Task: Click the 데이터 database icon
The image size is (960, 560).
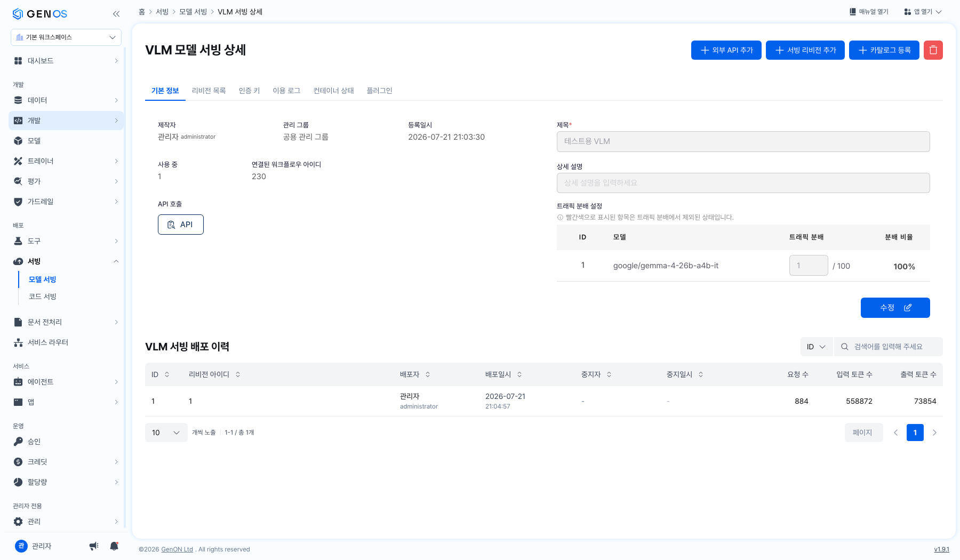Action: click(18, 100)
